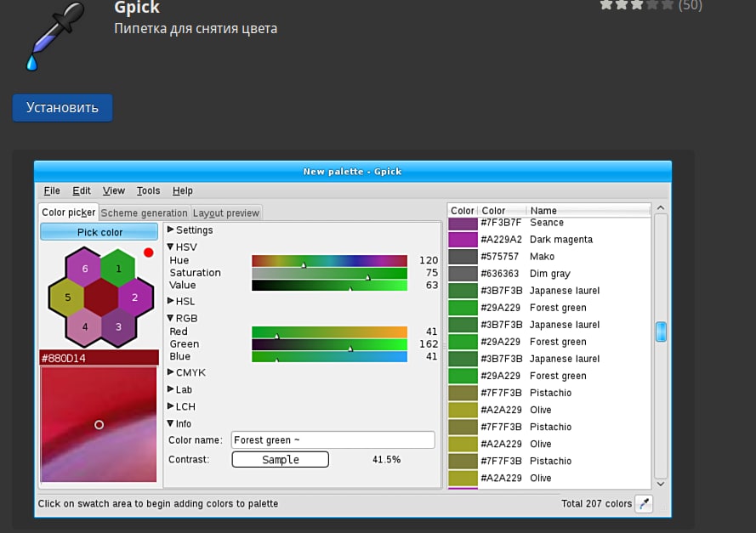756x533 pixels.
Task: Select pink hexagon swatch 4
Action: [84, 326]
